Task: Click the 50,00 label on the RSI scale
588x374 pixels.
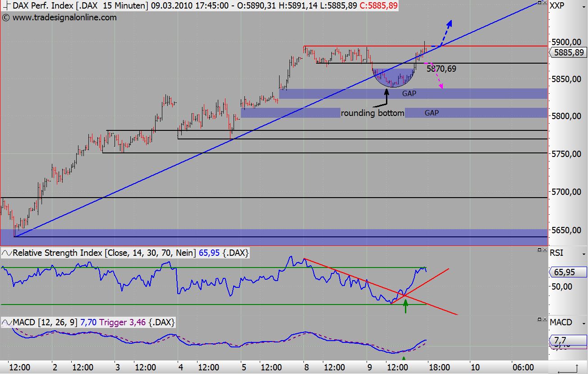Action: 561,286
